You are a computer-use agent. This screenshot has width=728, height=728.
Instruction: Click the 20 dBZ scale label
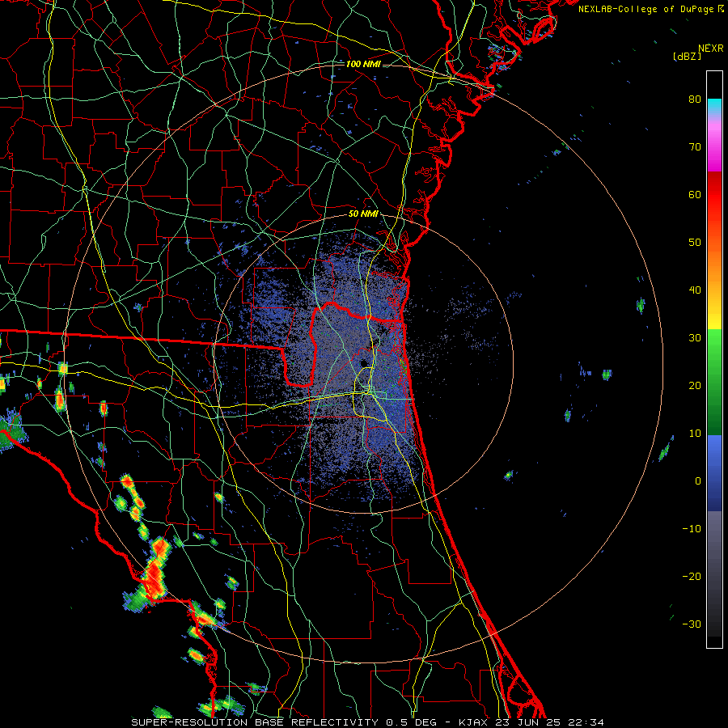[x=695, y=385]
